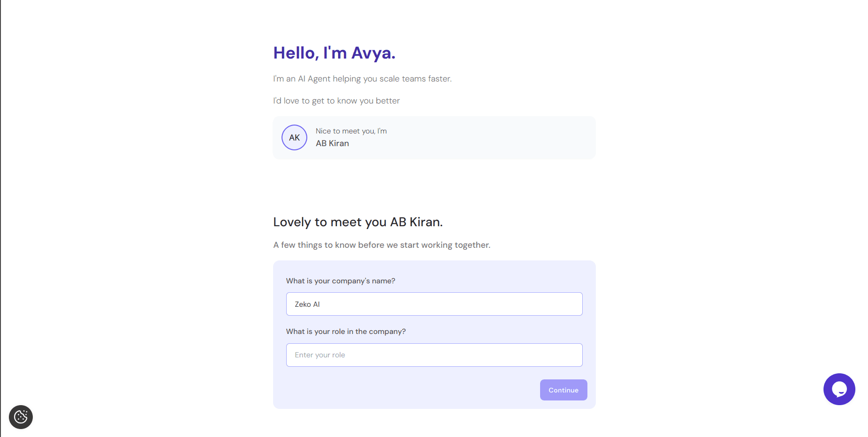
Task: Click the Lovely to meet you heading
Action: [x=358, y=222]
